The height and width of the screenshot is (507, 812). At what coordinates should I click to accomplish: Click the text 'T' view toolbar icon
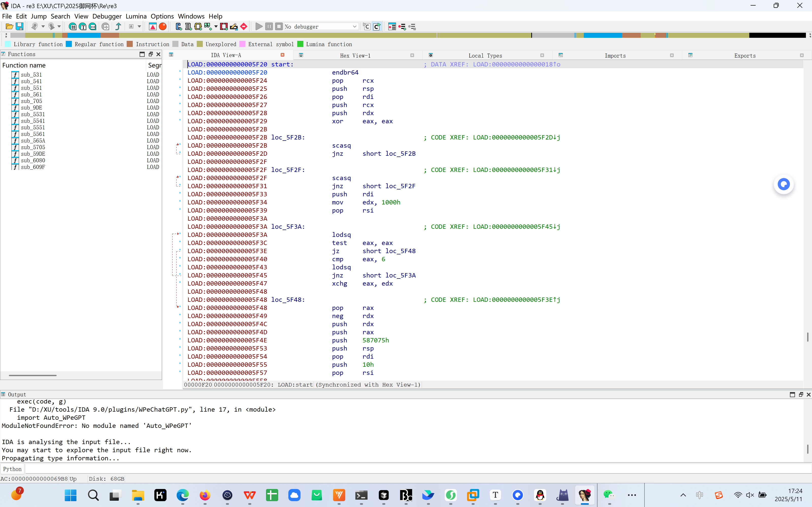coord(82,26)
